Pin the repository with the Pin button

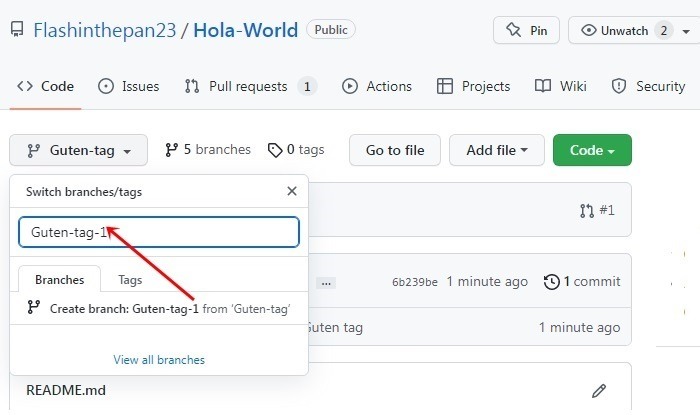(526, 30)
